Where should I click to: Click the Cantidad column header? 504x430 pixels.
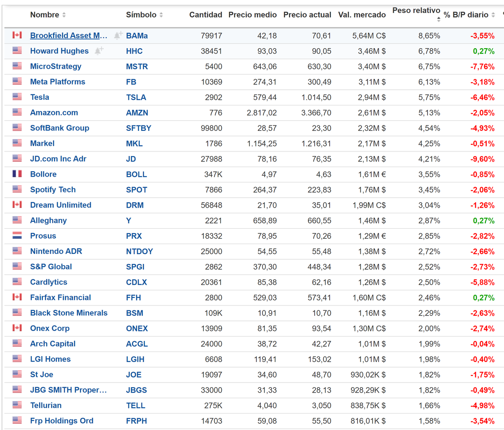[x=205, y=15]
